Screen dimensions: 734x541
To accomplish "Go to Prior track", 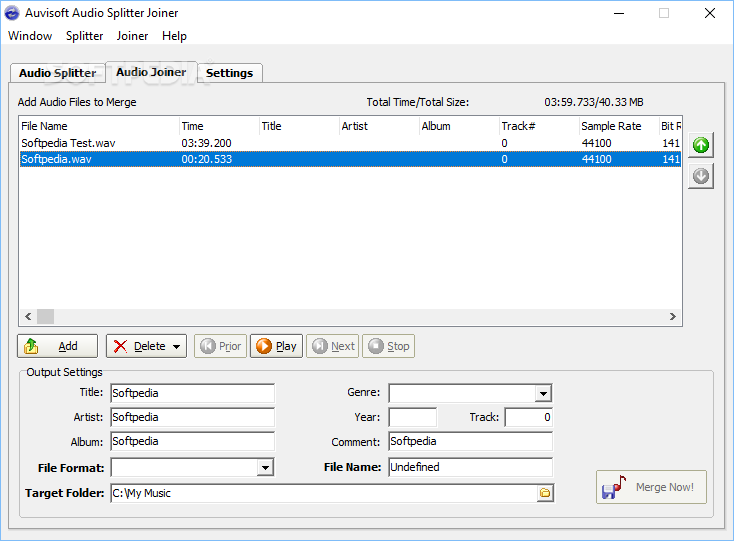I will tap(220, 346).
